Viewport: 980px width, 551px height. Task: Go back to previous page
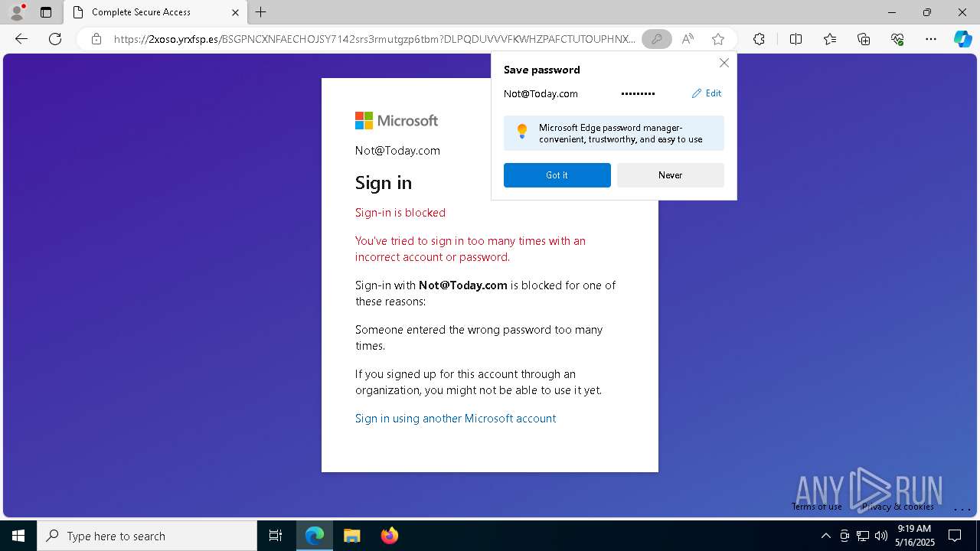pyautogui.click(x=21, y=39)
